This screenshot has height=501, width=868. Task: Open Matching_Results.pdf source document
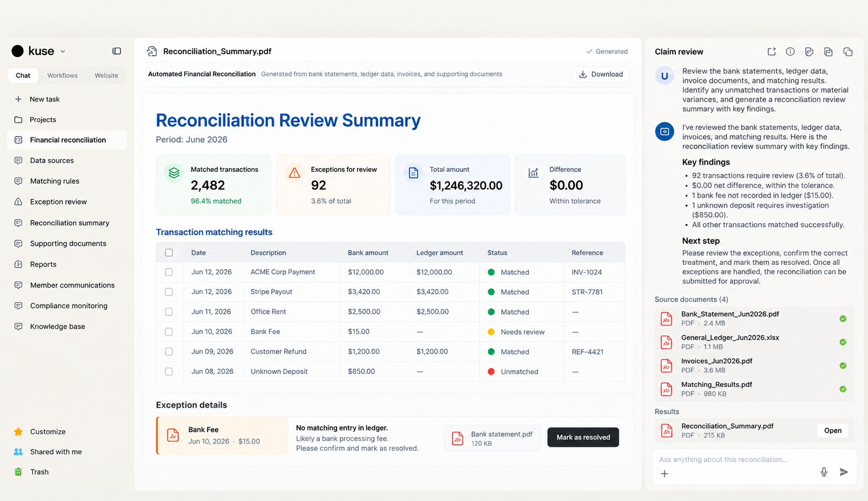tap(753, 388)
